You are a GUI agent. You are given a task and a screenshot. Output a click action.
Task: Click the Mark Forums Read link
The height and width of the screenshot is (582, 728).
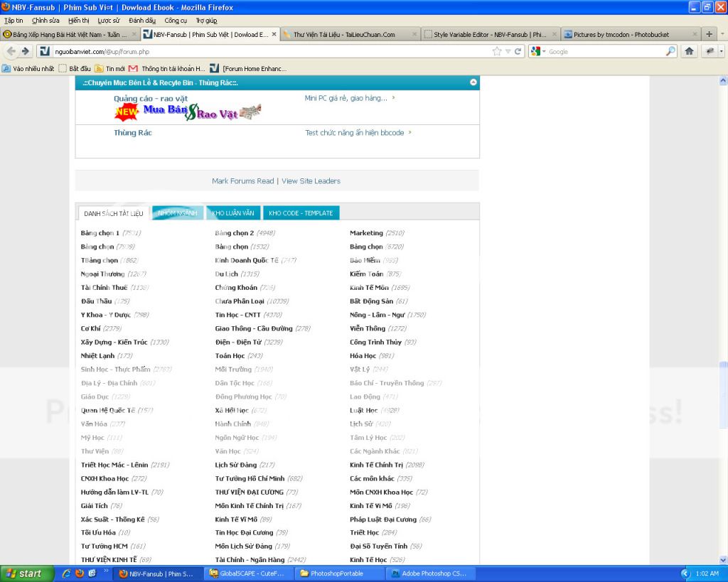(x=242, y=181)
